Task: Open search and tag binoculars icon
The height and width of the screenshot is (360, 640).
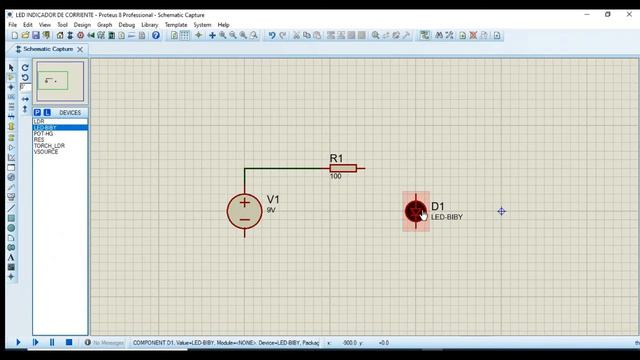Action: click(x=439, y=36)
